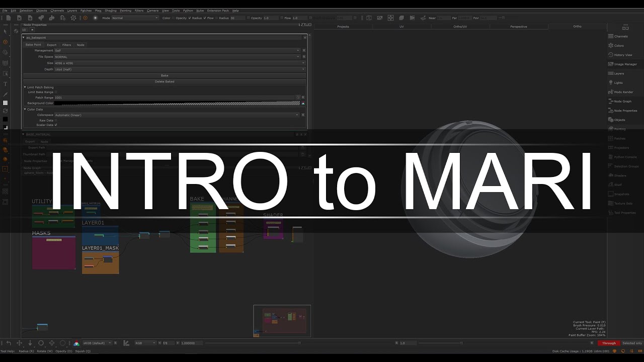The height and width of the screenshot is (362, 644).
Task: Open the Size 4096 x 4096 dropdown
Action: (180, 63)
